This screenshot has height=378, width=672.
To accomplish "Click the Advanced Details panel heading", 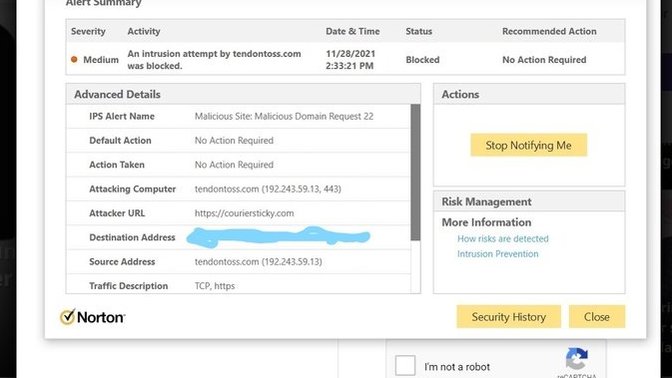I will 117,94.
